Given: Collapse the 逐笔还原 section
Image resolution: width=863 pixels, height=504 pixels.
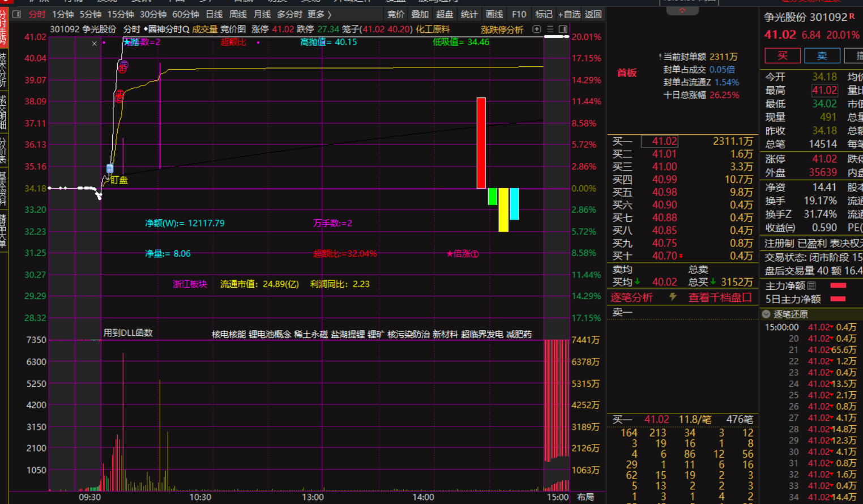Looking at the screenshot, I should click(x=766, y=314).
